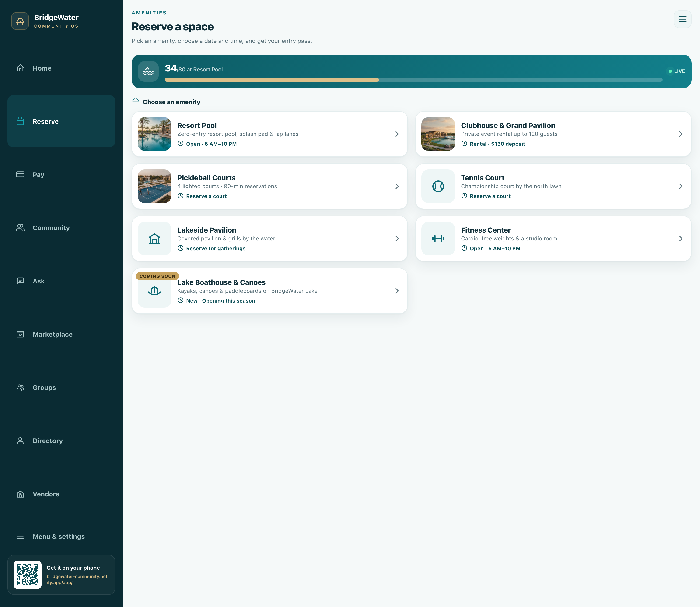Viewport: 700px width, 607px height.
Task: Open Vendors in sidebar
Action: (61, 494)
